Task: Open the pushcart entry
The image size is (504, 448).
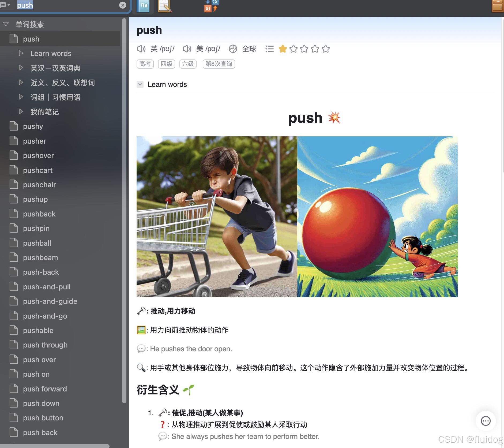Action: pos(60,170)
